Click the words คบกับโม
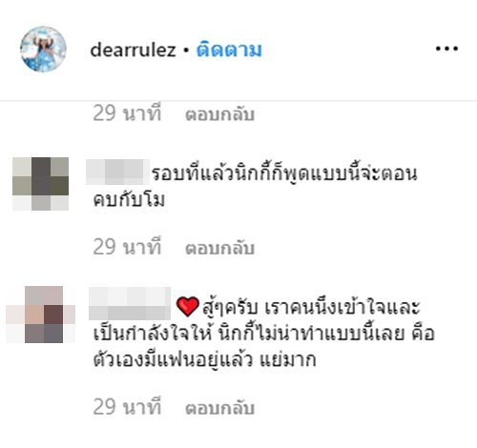The width and height of the screenshot is (477, 448). pyautogui.click(x=129, y=200)
